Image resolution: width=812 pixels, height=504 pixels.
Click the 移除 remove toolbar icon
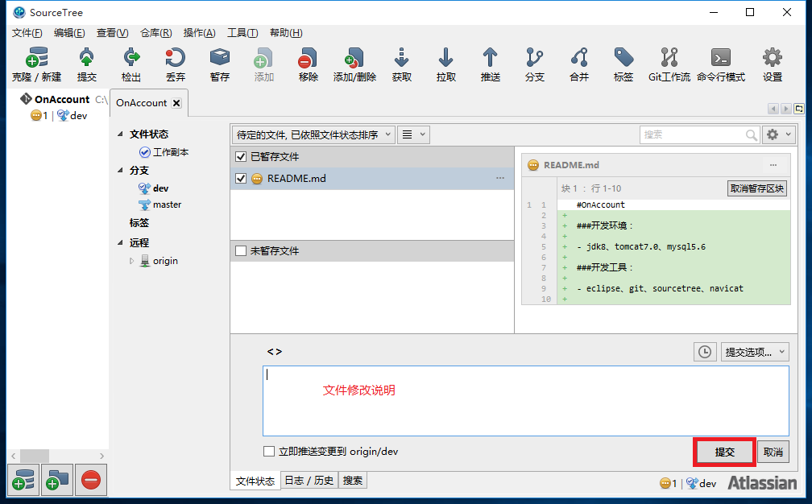(308, 64)
